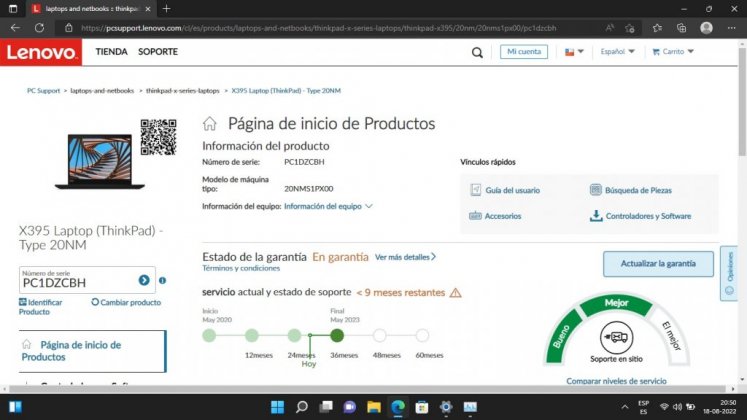Click the ThinkPad laptop product image
The image size is (747, 420).
(x=100, y=161)
